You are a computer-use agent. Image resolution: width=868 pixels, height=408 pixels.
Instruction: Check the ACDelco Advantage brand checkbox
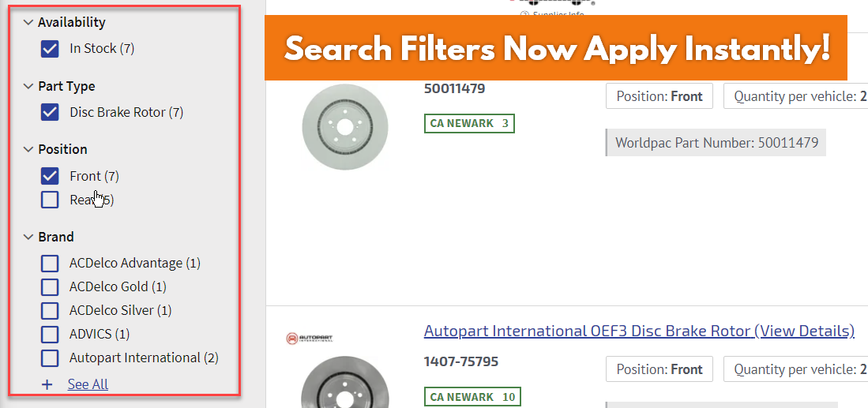[x=50, y=263]
